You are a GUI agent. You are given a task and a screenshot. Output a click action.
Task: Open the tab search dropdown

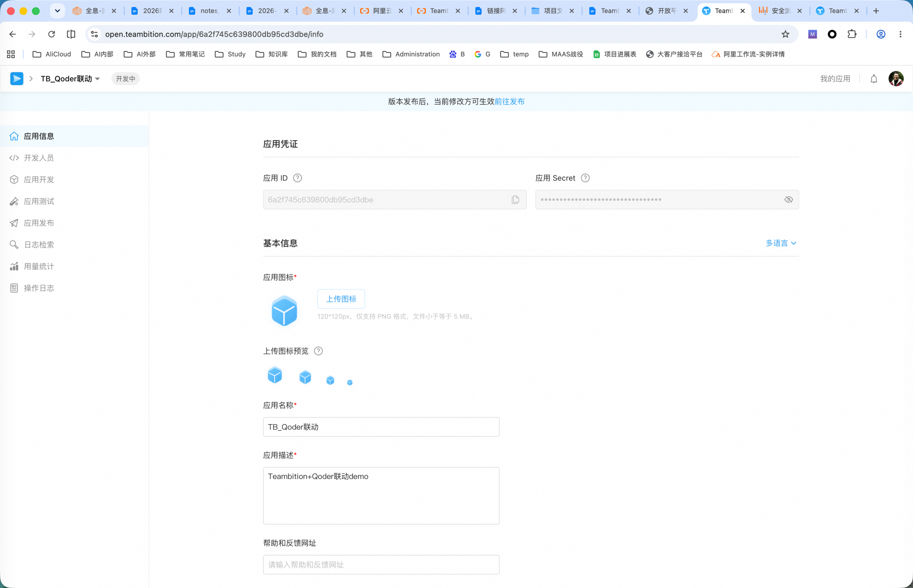tap(57, 11)
